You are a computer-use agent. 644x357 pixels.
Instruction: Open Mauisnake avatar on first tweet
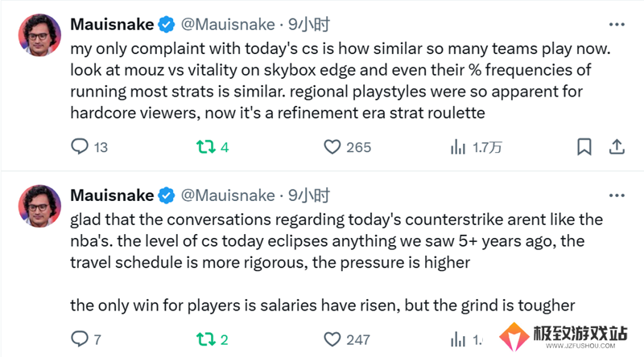[39, 35]
